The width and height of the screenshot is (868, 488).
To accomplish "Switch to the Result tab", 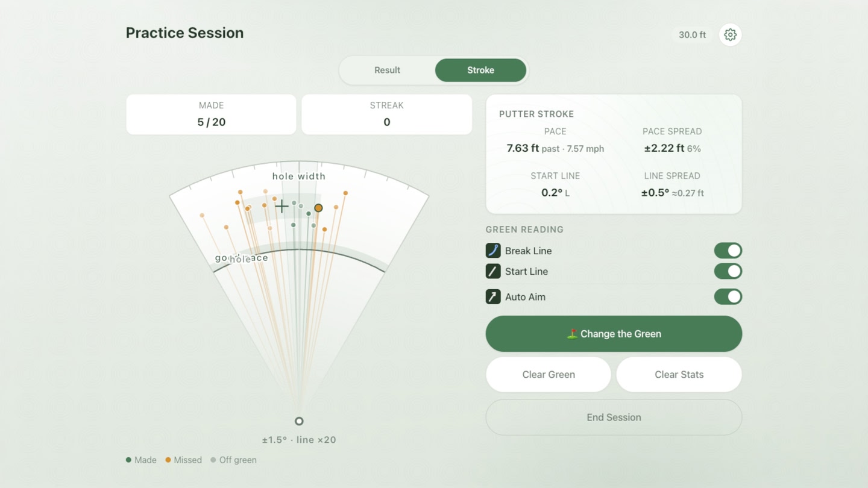I will [387, 70].
